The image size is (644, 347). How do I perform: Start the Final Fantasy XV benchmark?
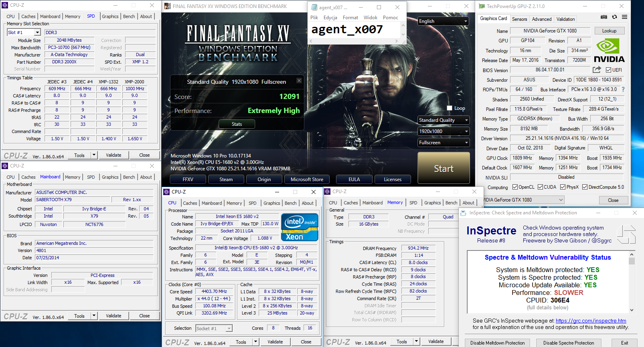click(x=444, y=168)
